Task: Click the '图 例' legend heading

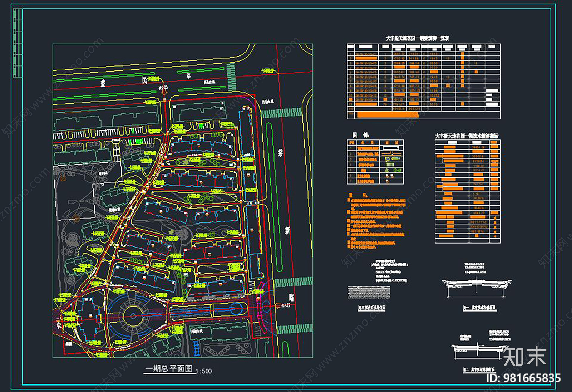Action: tap(361, 135)
